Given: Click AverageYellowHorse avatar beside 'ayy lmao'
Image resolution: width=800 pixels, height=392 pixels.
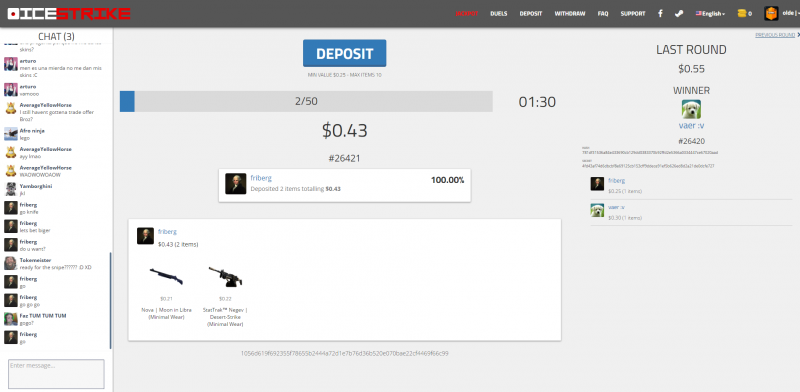Looking at the screenshot, I should coord(11,152).
